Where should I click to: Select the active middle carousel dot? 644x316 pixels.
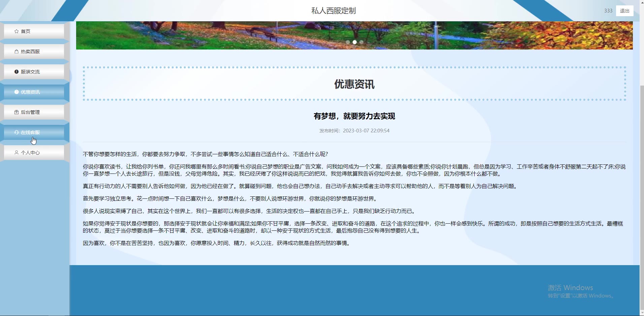click(x=355, y=42)
